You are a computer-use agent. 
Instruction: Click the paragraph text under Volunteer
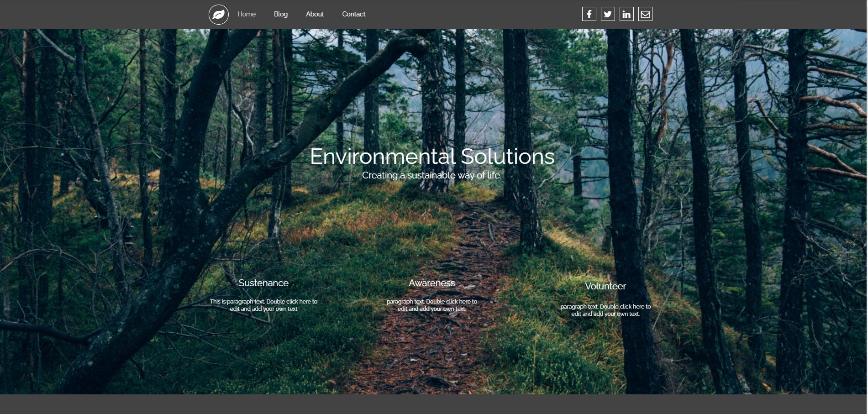click(x=605, y=310)
